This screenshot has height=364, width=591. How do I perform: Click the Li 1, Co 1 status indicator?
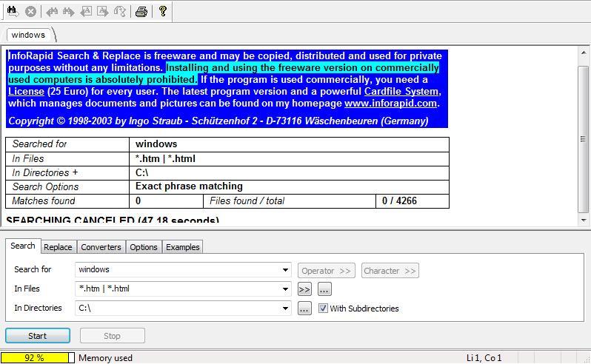point(484,358)
